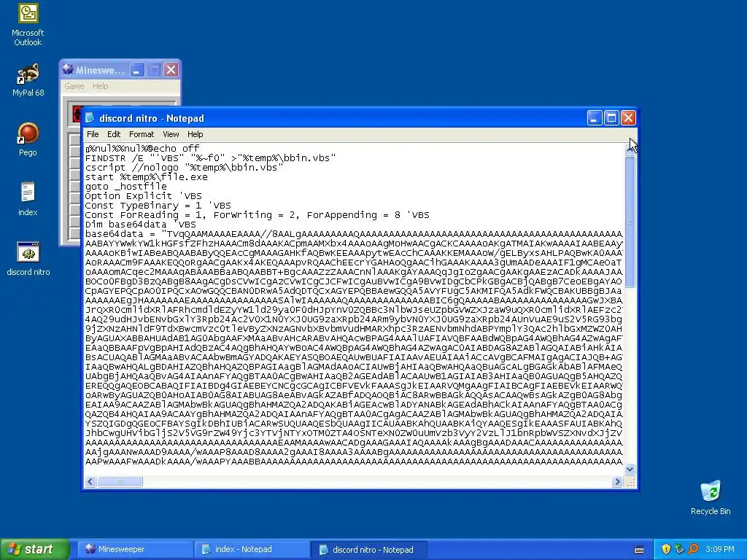The width and height of the screenshot is (747, 560).
Task: Close the discord nitro Notepad window
Action: tap(628, 117)
